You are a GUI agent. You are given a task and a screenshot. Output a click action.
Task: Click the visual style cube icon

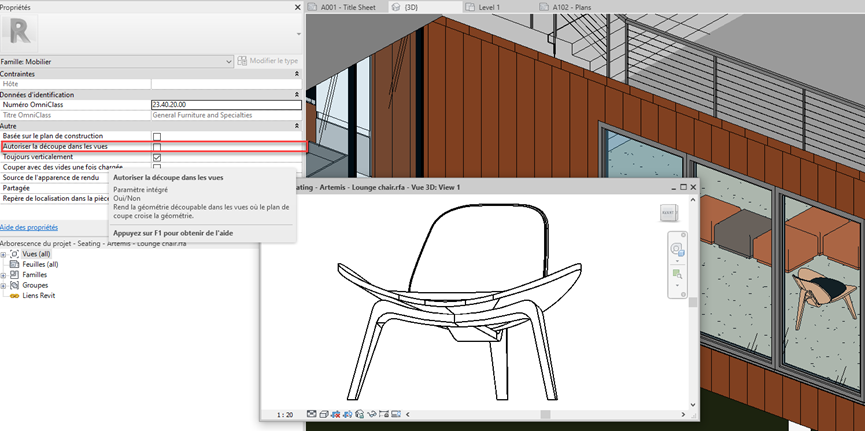(324, 413)
